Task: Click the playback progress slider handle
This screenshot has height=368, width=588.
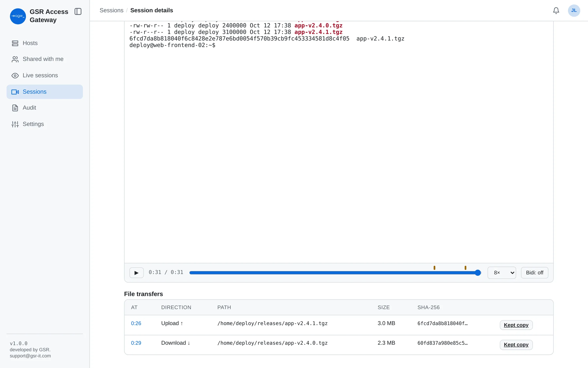Action: (x=478, y=273)
